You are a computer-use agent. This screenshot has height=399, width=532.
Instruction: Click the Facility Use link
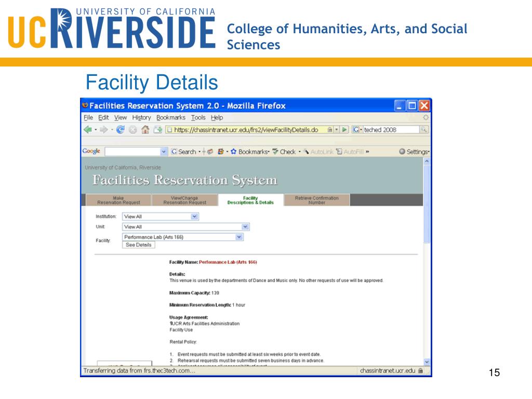[x=181, y=330]
